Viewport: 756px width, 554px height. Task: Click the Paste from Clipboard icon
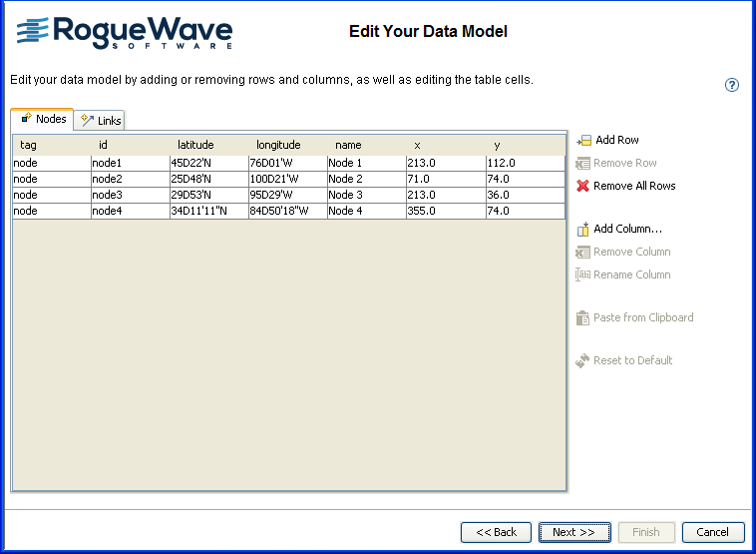pyautogui.click(x=583, y=318)
